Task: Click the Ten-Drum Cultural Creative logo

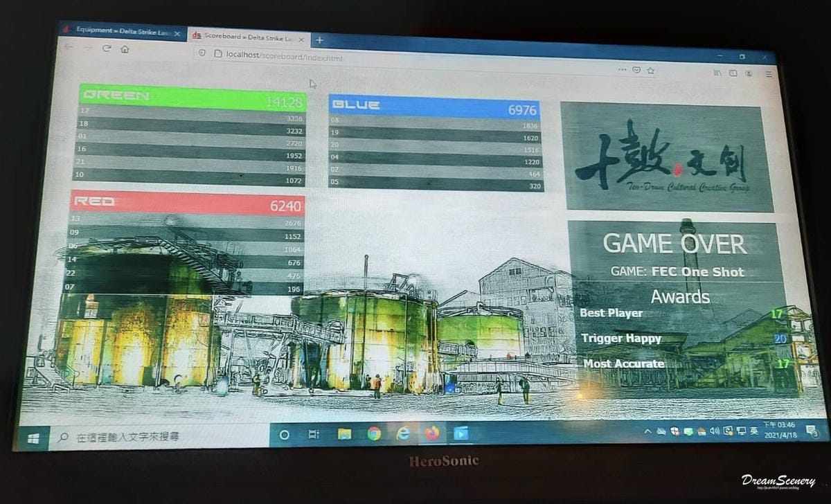Action: coord(668,158)
